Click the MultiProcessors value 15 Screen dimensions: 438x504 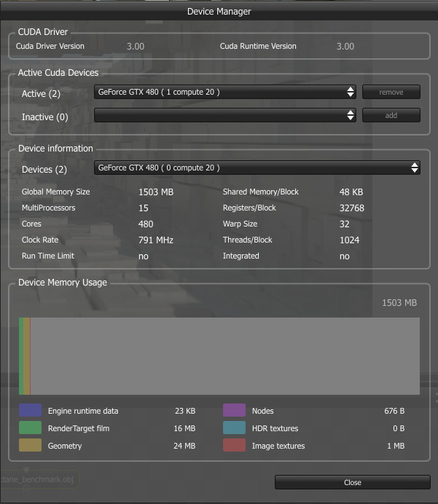(x=144, y=208)
